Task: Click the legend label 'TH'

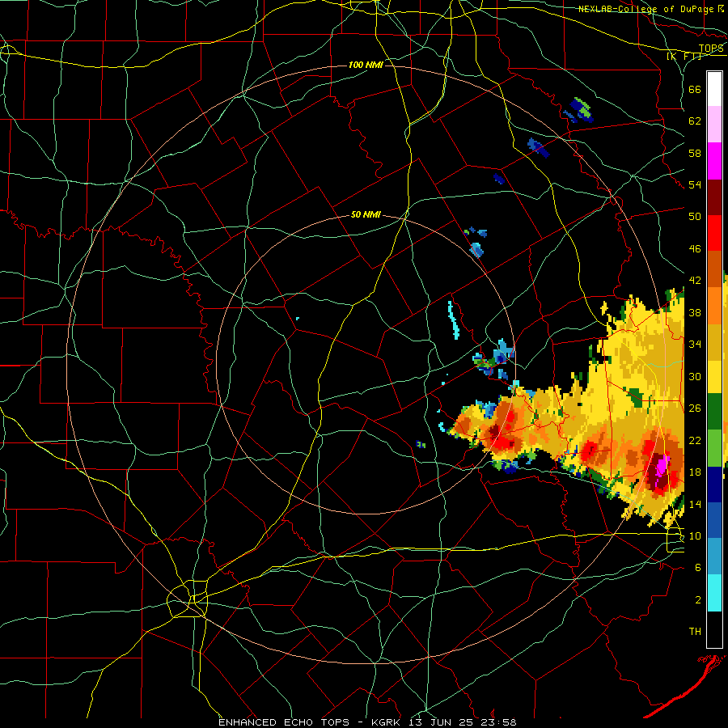Action: pyautogui.click(x=695, y=631)
